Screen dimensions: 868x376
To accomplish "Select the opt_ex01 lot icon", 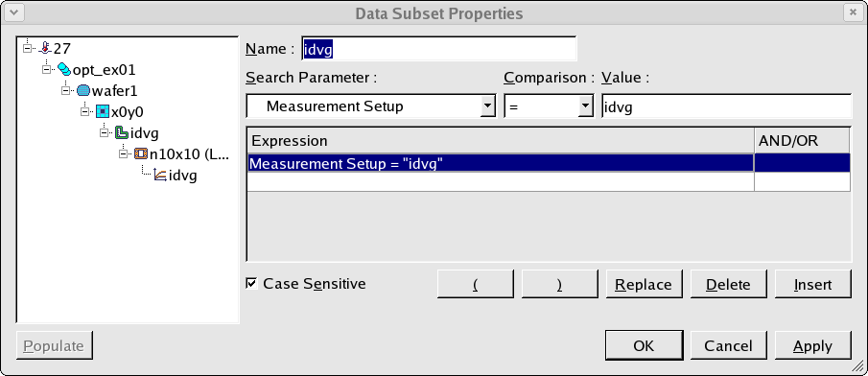I will click(x=65, y=70).
